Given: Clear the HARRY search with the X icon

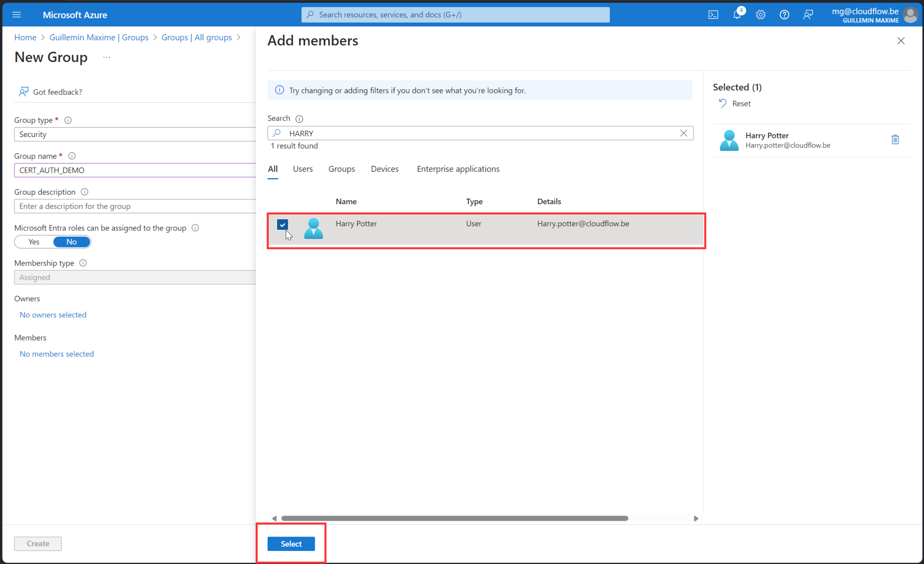Looking at the screenshot, I should point(684,133).
